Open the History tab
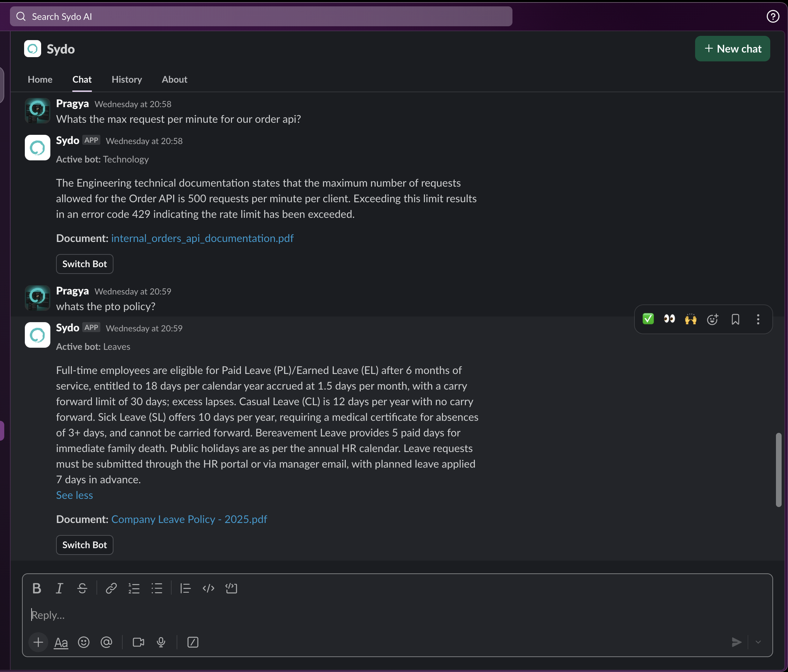 pos(127,79)
